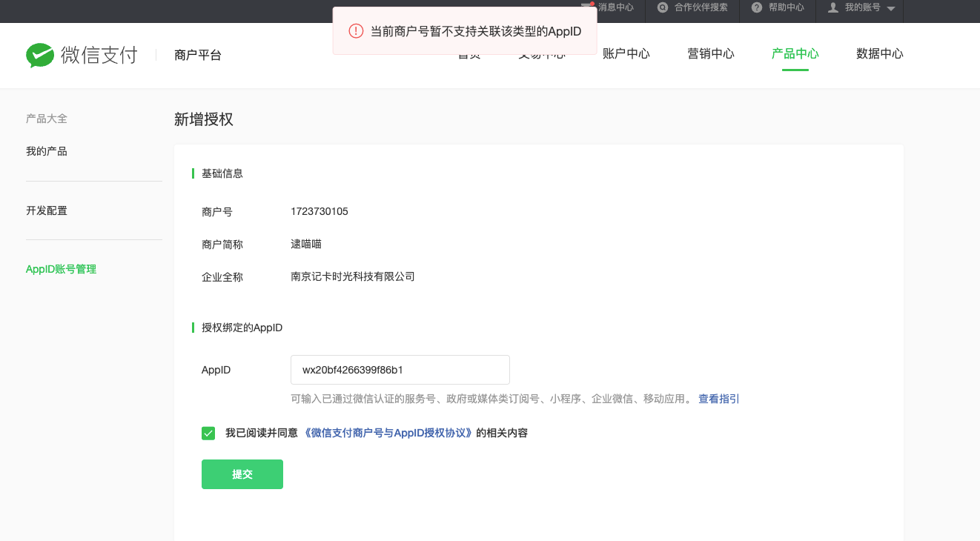The height and width of the screenshot is (541, 980).
Task: Click the 授权绑定的AppID section title
Action: coord(242,328)
